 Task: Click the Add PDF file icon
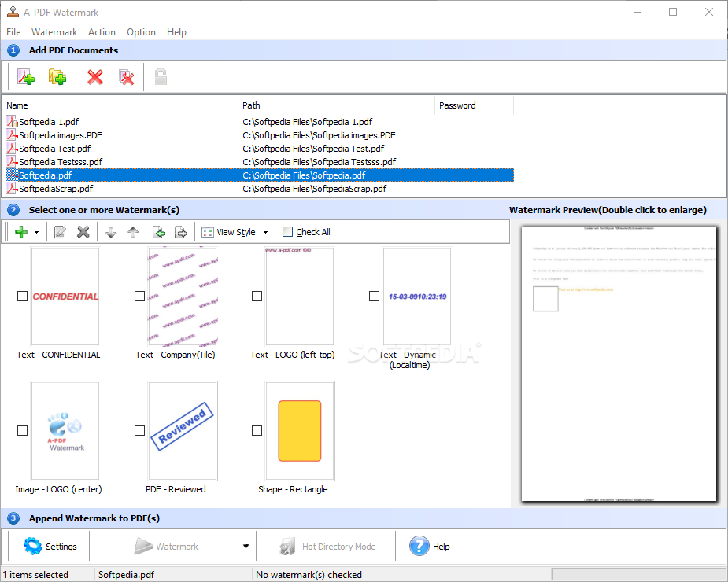(x=26, y=77)
